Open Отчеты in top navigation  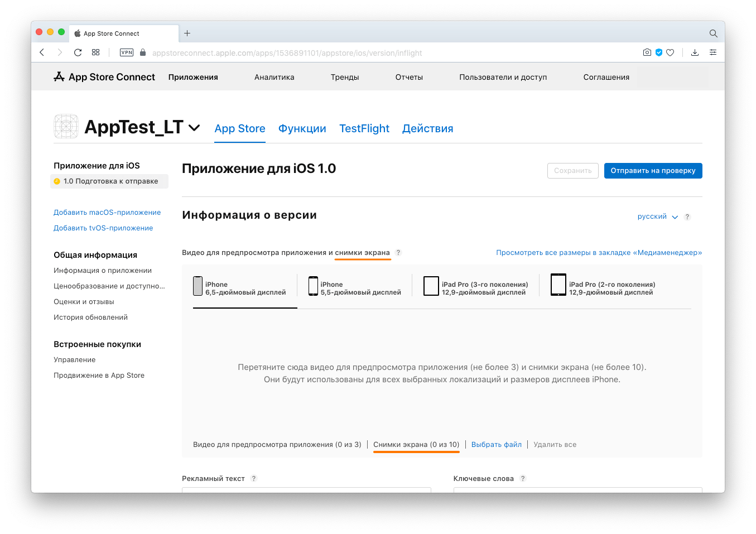coord(409,77)
